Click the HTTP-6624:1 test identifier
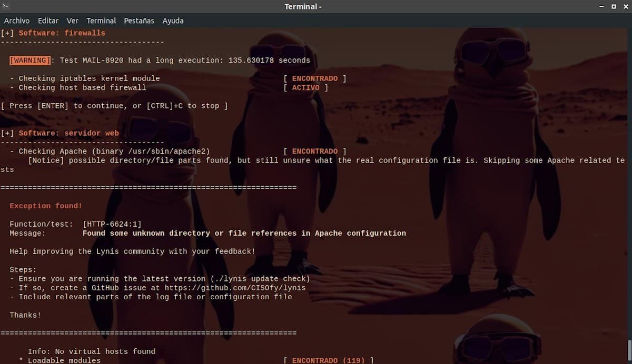632x364 pixels. pos(112,224)
